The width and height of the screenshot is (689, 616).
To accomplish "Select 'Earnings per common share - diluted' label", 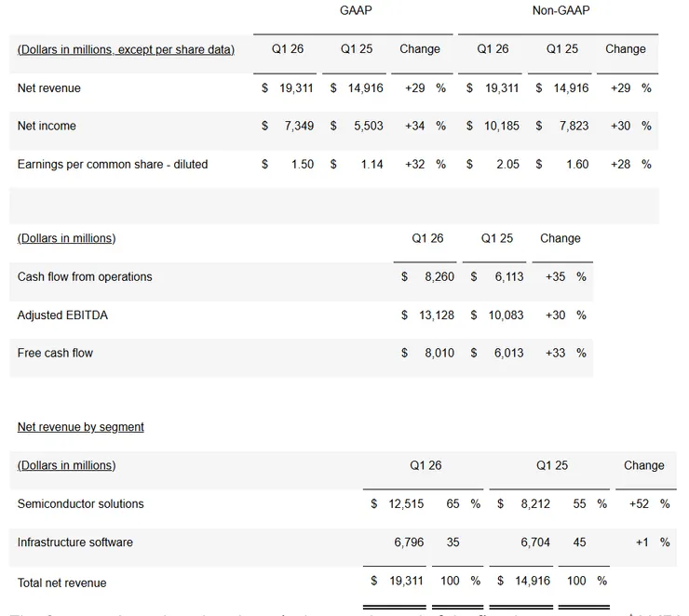I will point(113,164).
